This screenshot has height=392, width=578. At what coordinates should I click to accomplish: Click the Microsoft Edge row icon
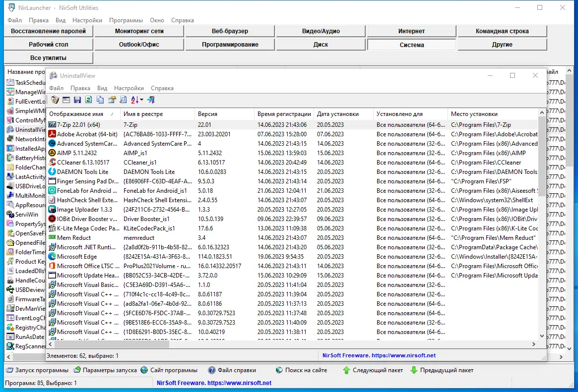[x=52, y=257]
